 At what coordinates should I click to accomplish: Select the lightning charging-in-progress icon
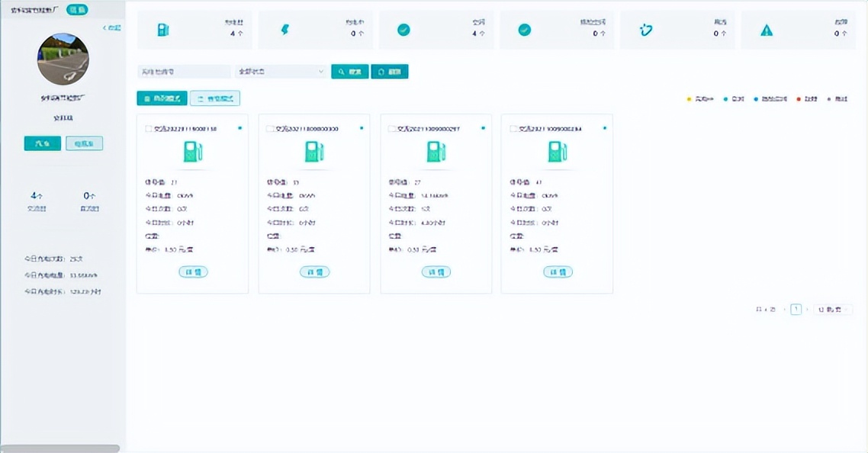tap(284, 29)
